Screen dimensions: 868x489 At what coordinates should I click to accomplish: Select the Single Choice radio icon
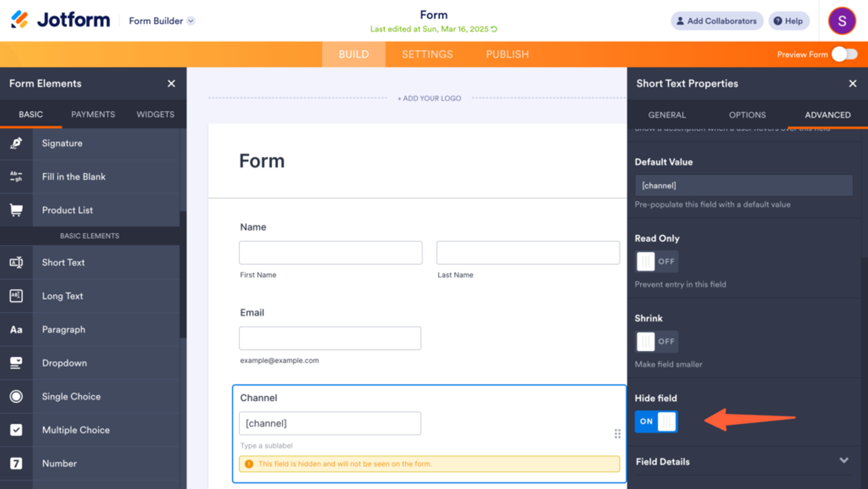[16, 396]
